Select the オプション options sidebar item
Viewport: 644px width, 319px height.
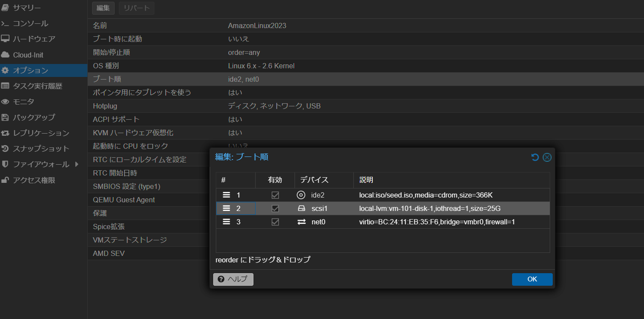click(44, 70)
